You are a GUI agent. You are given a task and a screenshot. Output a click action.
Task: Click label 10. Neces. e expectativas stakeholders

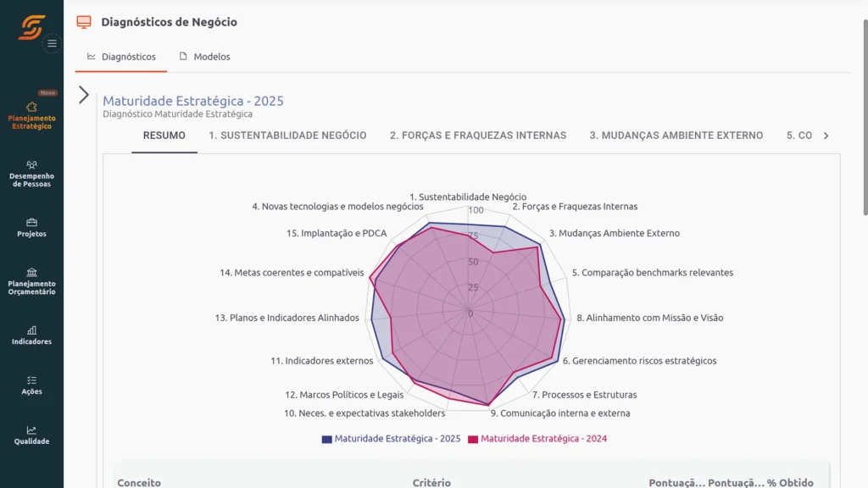click(x=364, y=413)
